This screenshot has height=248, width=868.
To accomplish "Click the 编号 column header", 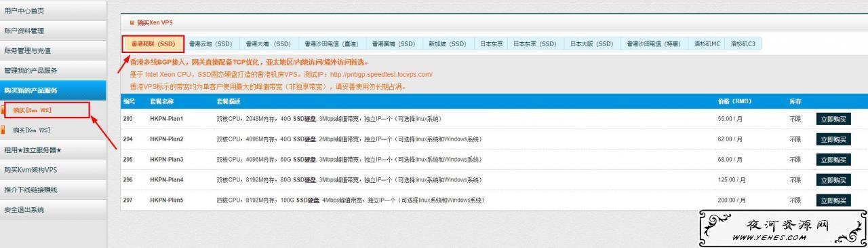I will [129, 101].
